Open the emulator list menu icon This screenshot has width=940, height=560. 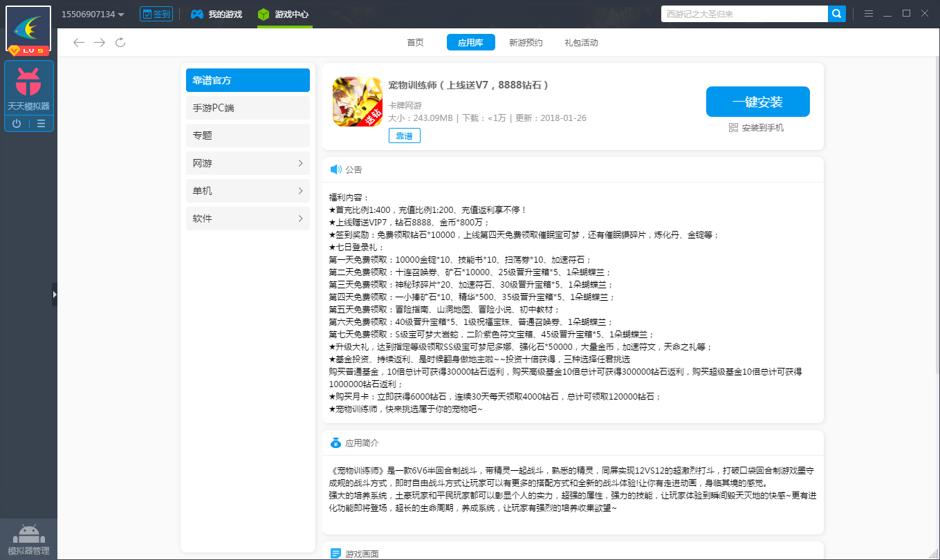tap(42, 124)
